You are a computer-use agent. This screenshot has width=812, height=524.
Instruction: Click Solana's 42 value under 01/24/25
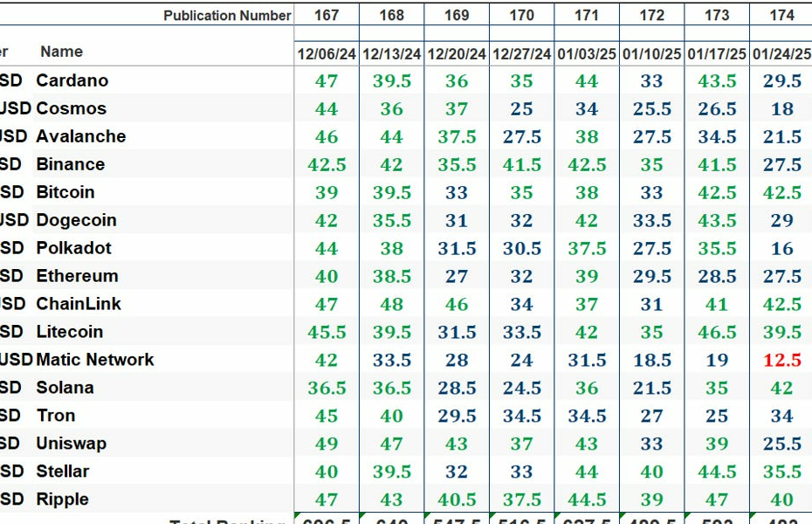pyautogui.click(x=782, y=388)
